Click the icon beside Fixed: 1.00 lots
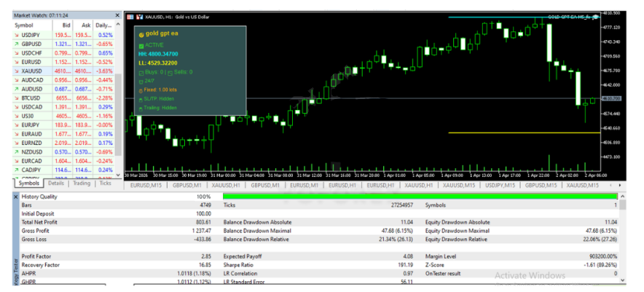The image size is (644, 292). point(141,90)
